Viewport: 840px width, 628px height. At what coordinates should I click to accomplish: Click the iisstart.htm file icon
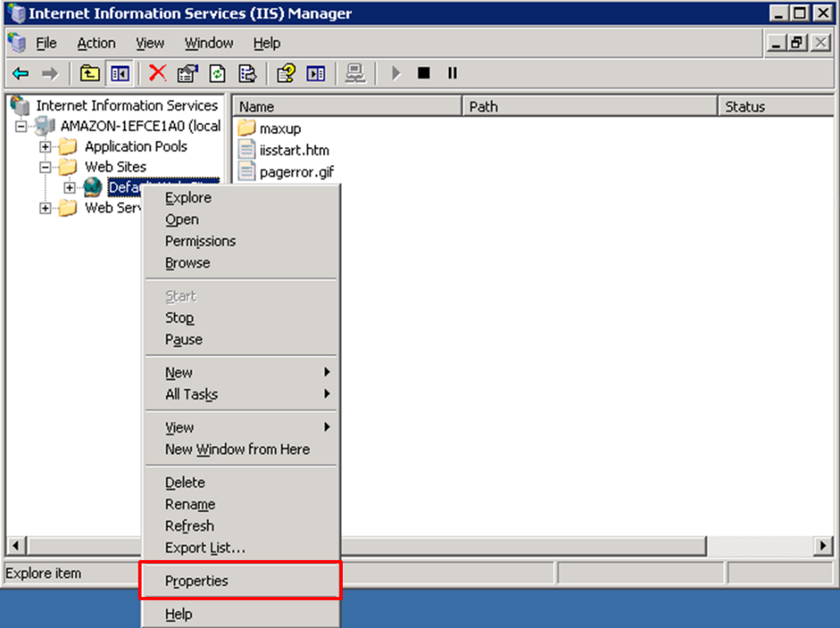[247, 150]
